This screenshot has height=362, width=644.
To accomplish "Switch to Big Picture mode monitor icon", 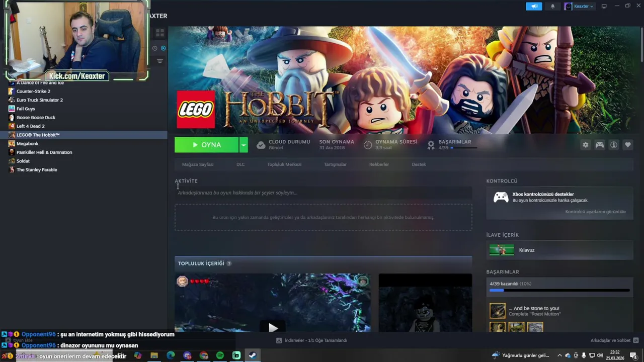I will click(x=604, y=6).
